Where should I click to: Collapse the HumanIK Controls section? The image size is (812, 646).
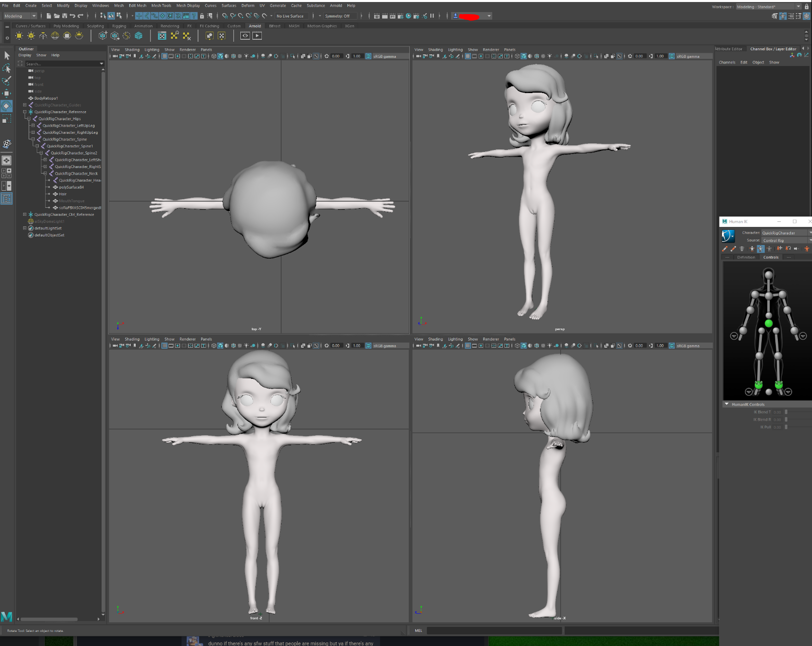pos(727,404)
